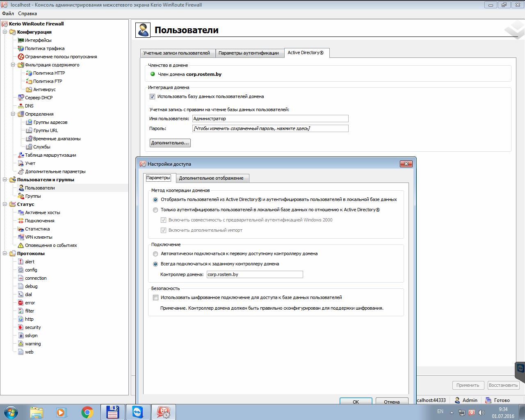
Task: Click the Политика FTP icon
Action: pos(29,81)
